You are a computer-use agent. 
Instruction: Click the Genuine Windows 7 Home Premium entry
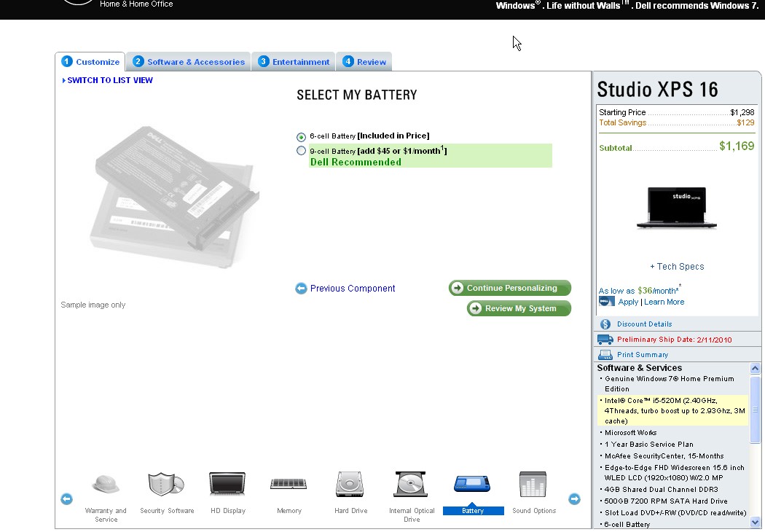click(669, 383)
